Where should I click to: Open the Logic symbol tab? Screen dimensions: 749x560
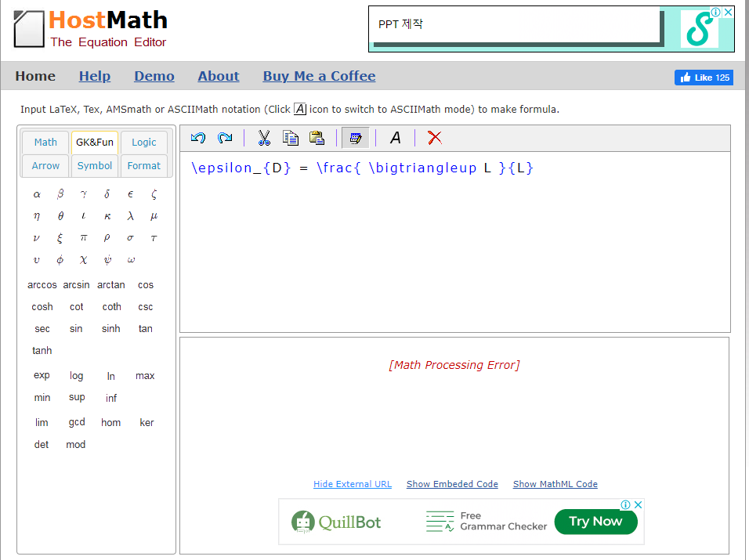tap(144, 143)
